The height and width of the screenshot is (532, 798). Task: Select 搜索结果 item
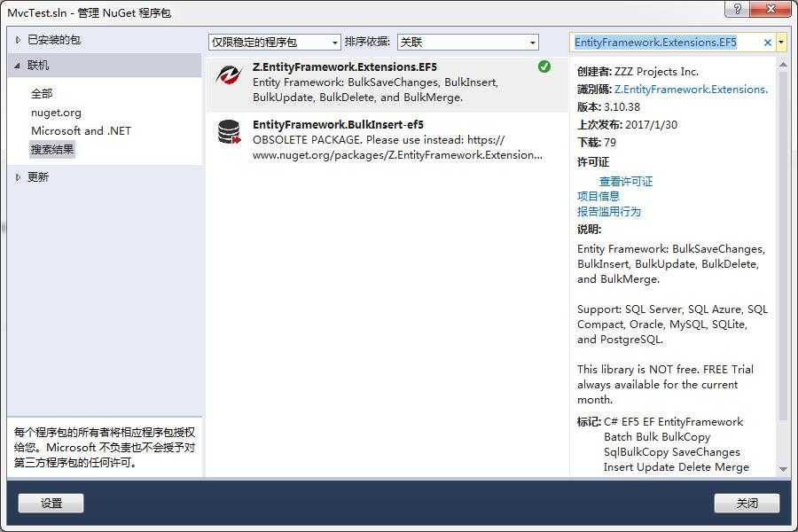point(52,150)
